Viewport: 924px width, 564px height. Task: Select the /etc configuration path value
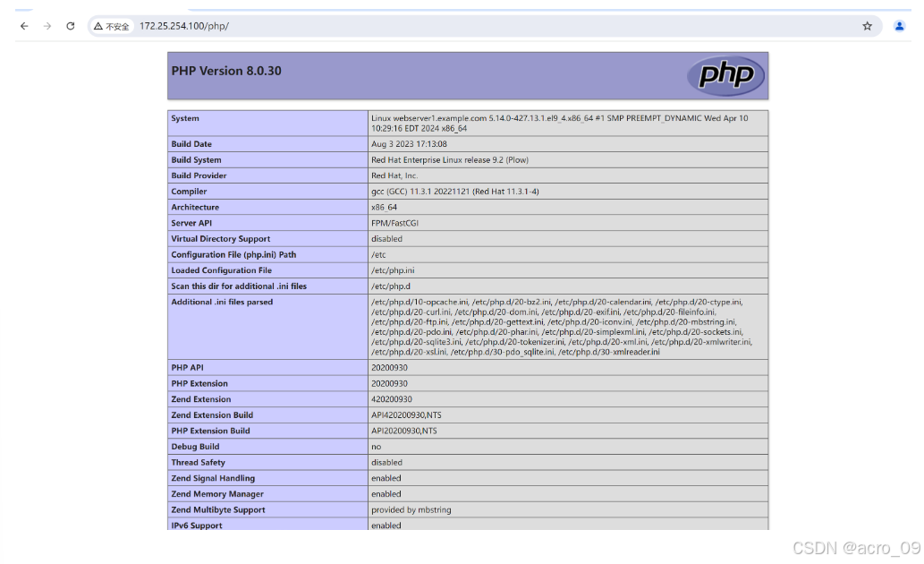378,255
